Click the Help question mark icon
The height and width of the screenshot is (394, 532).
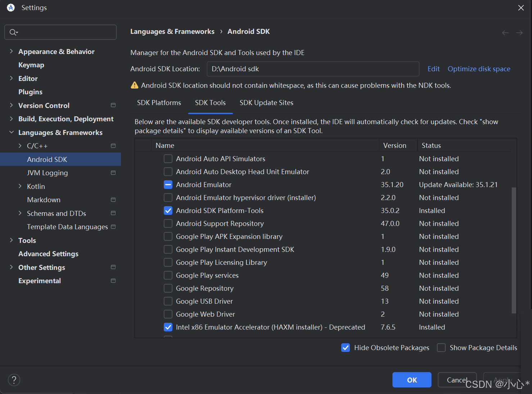tap(14, 380)
